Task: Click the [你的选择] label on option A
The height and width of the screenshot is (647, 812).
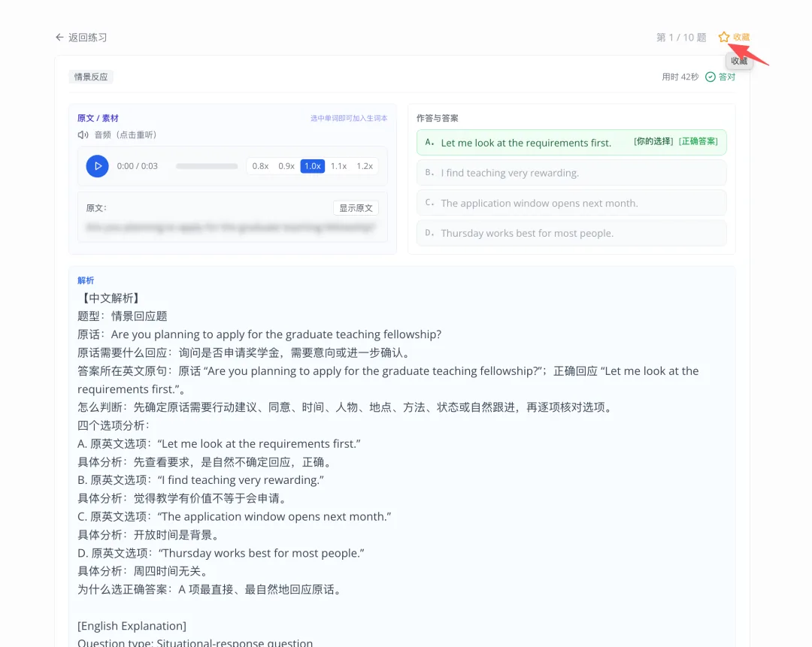Action: (653, 141)
